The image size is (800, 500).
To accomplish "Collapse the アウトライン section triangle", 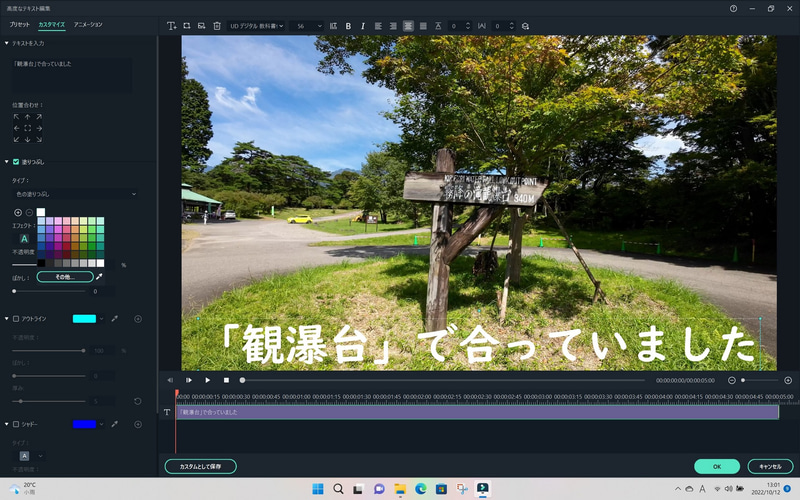I will (x=7, y=319).
